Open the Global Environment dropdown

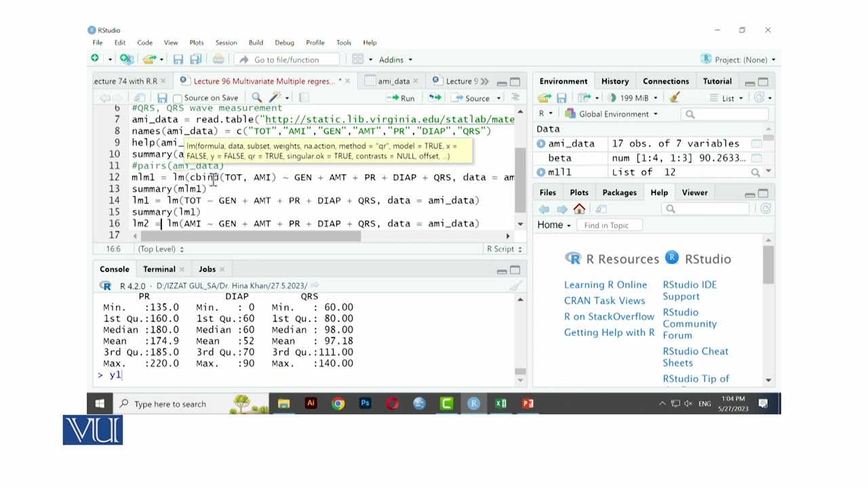[x=612, y=114]
